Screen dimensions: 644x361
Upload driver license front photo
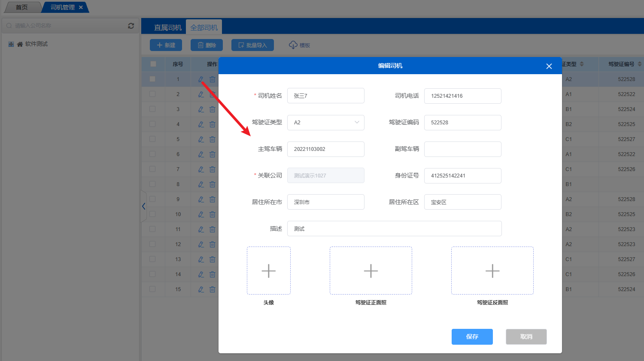[371, 271]
